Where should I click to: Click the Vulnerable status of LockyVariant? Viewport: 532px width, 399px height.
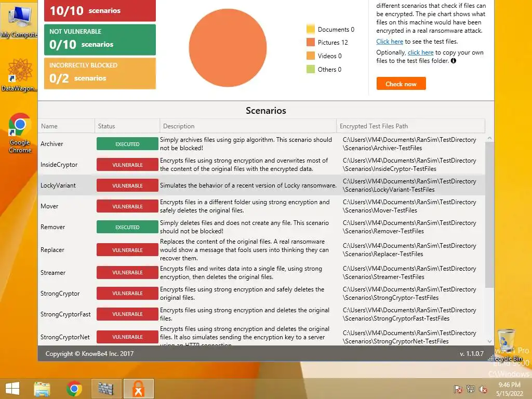click(x=127, y=185)
